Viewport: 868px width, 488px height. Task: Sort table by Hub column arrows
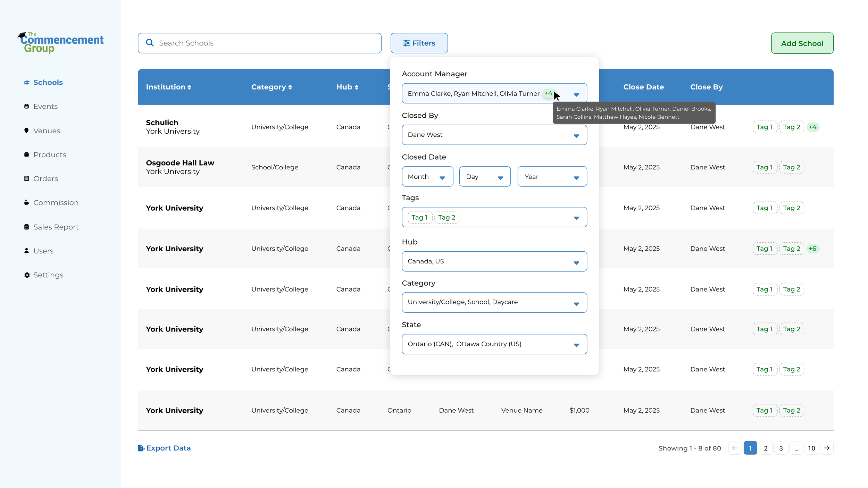356,87
